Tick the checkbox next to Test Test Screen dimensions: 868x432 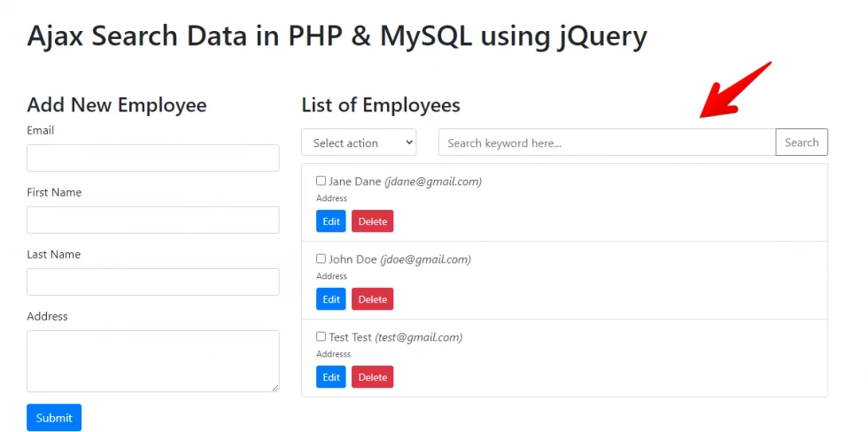[x=321, y=336]
